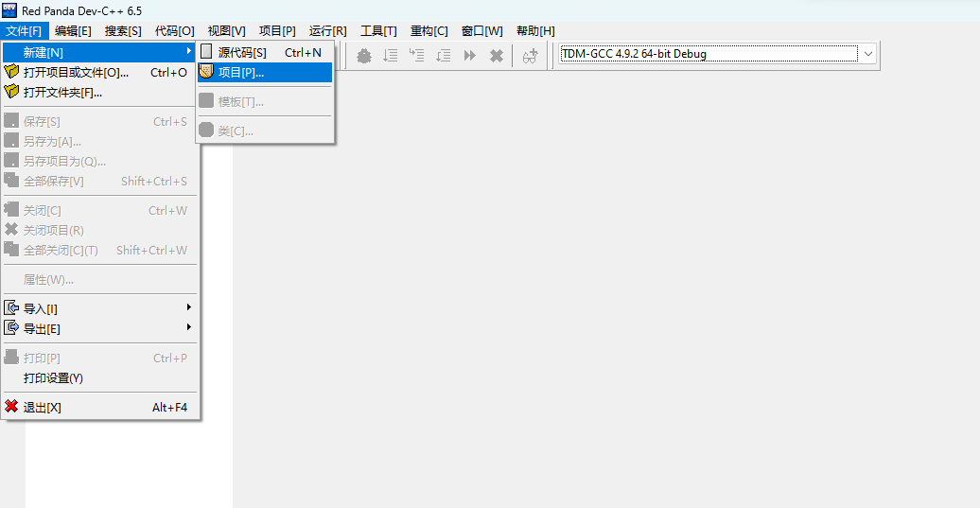Click the disabled 全部保存[V] entry

point(100,182)
